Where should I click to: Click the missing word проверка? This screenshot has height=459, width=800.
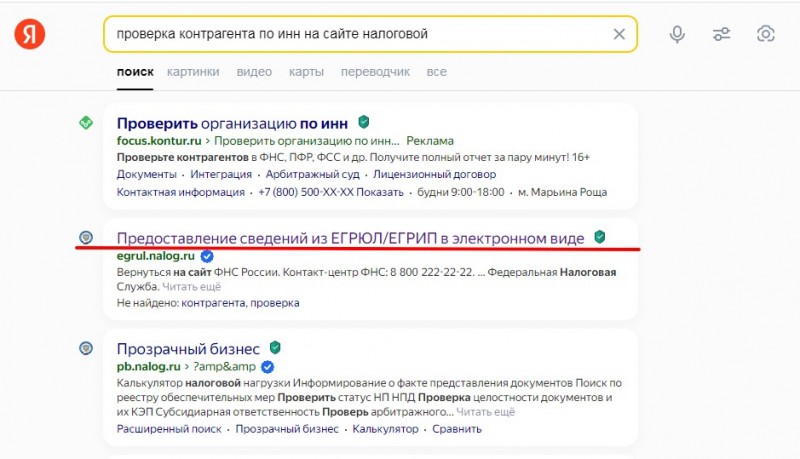coord(274,303)
